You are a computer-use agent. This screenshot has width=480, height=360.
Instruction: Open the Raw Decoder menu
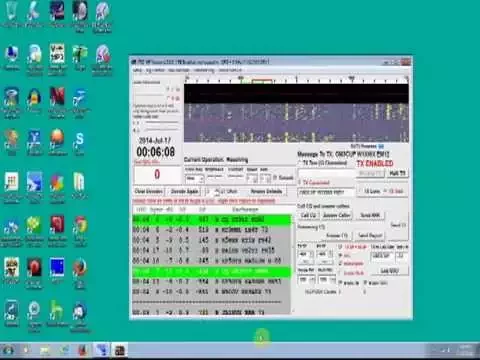(179, 70)
